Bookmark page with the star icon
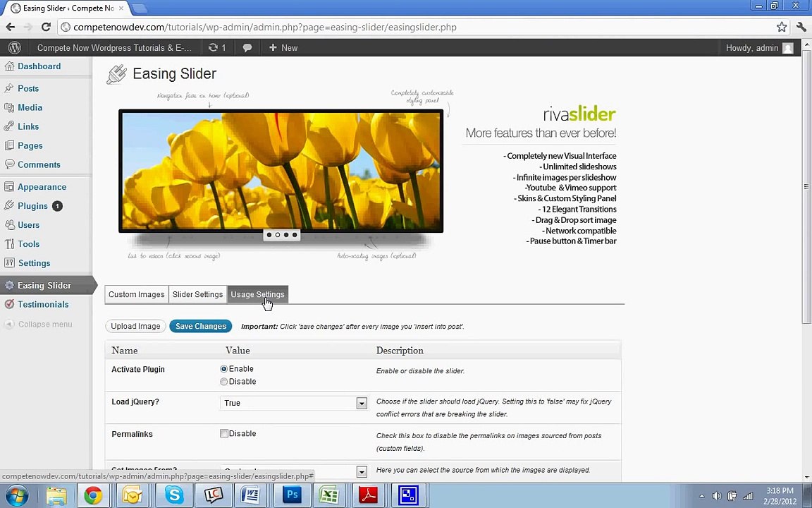 (x=782, y=27)
